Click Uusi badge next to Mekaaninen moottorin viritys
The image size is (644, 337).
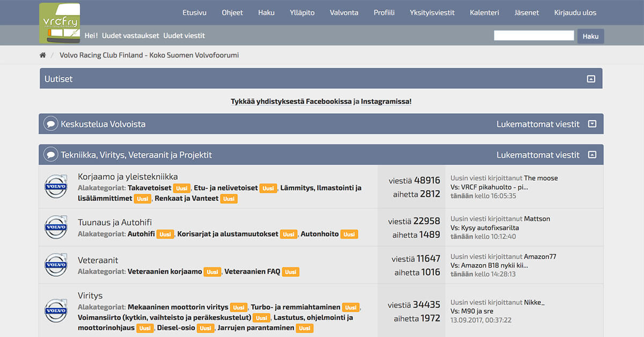(239, 307)
